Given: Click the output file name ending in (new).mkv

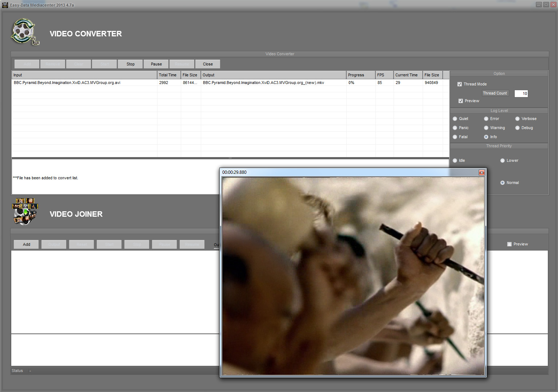Looking at the screenshot, I should [263, 83].
